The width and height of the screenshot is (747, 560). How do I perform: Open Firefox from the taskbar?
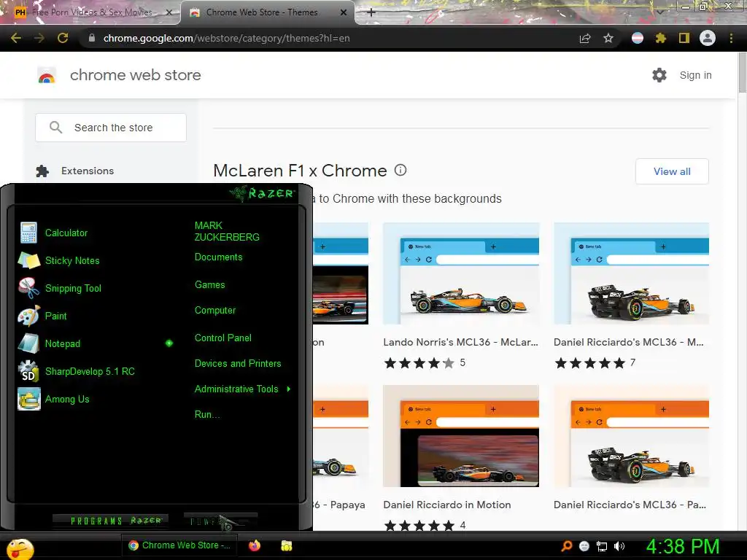255,545
